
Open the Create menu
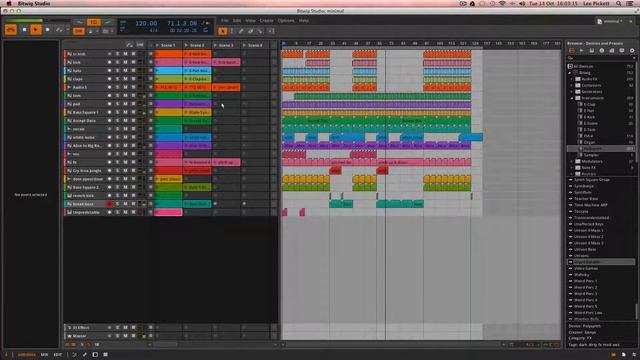pyautogui.click(x=267, y=20)
